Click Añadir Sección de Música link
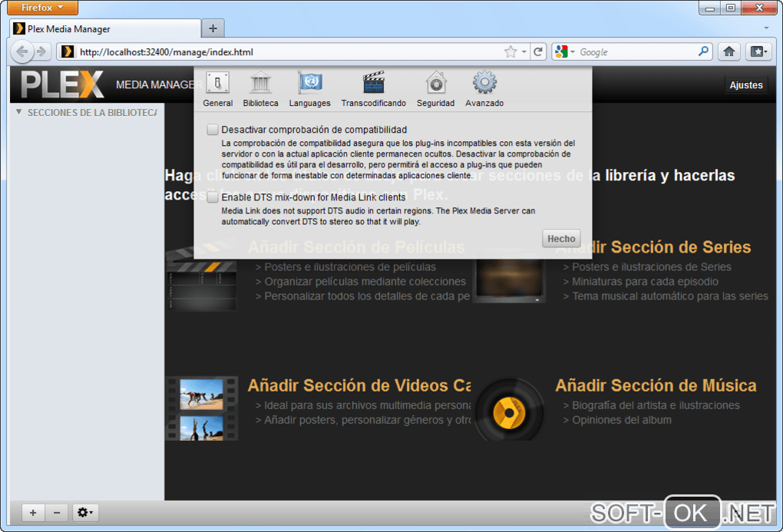 656,385
